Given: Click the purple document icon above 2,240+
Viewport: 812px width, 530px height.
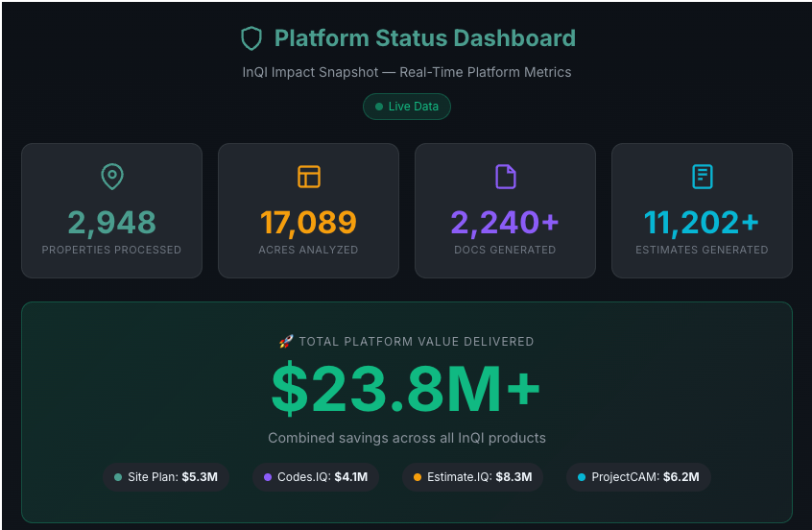Looking at the screenshot, I should [x=506, y=177].
